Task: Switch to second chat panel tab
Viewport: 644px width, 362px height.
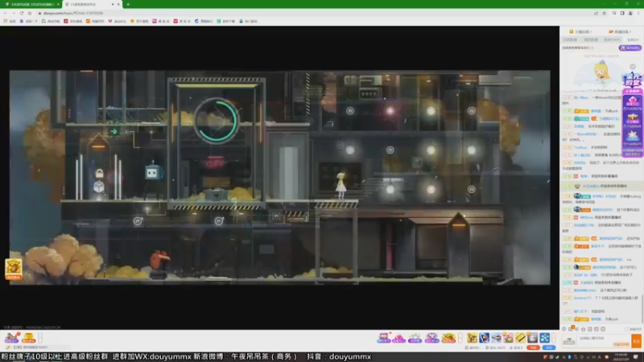Action: [x=591, y=39]
